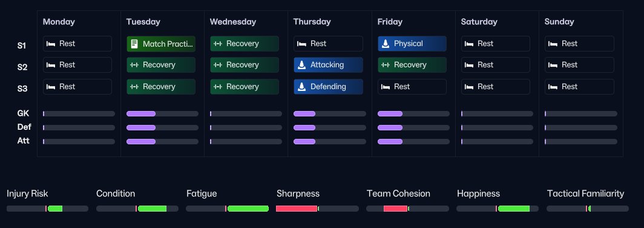This screenshot has width=644, height=228.
Task: Click Tuesday Def intensity bar
Action: [x=162, y=127]
